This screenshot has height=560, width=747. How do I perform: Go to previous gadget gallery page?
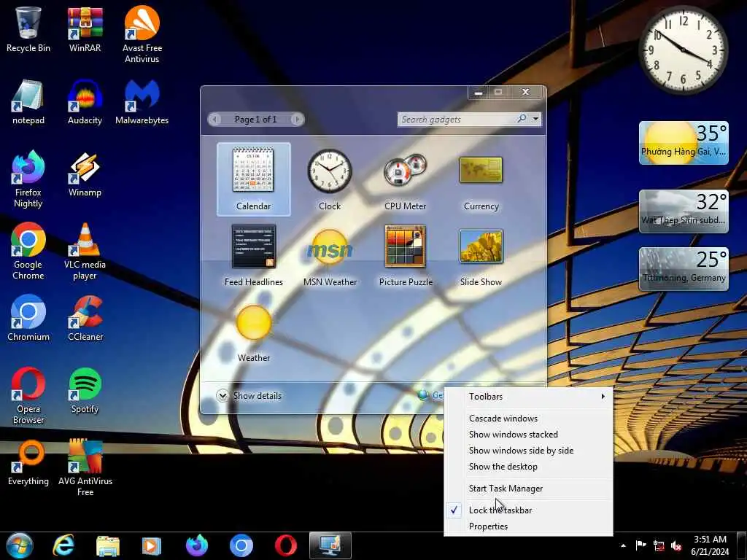tap(215, 120)
